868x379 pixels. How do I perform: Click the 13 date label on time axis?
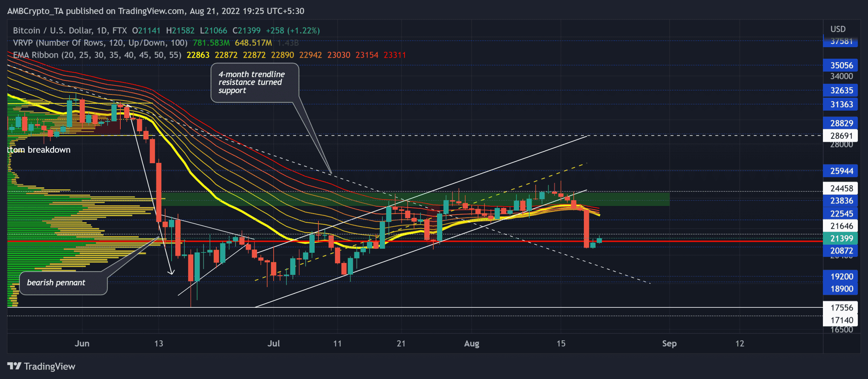pos(159,343)
